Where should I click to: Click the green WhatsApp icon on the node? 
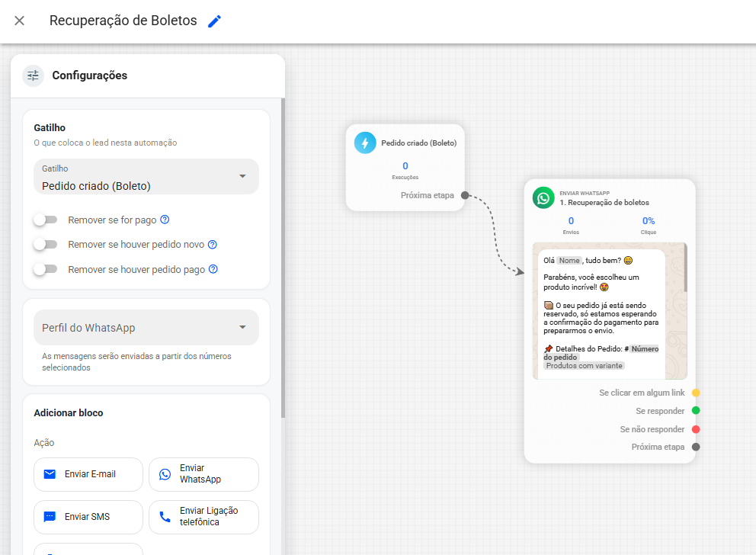point(543,197)
